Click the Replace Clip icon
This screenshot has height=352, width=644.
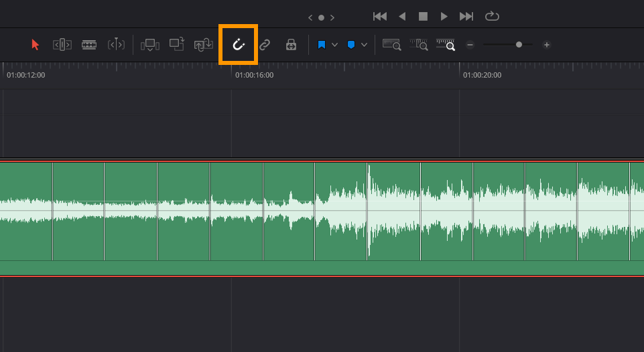[x=204, y=45]
